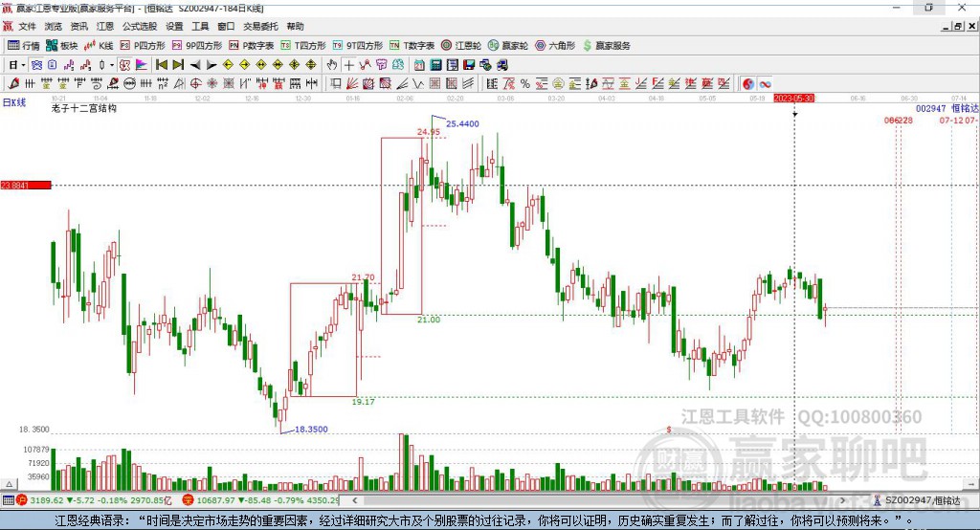Viewport: 980px width, 530px height.
Task: Expand the 日 period dropdown
Action: [x=23, y=65]
